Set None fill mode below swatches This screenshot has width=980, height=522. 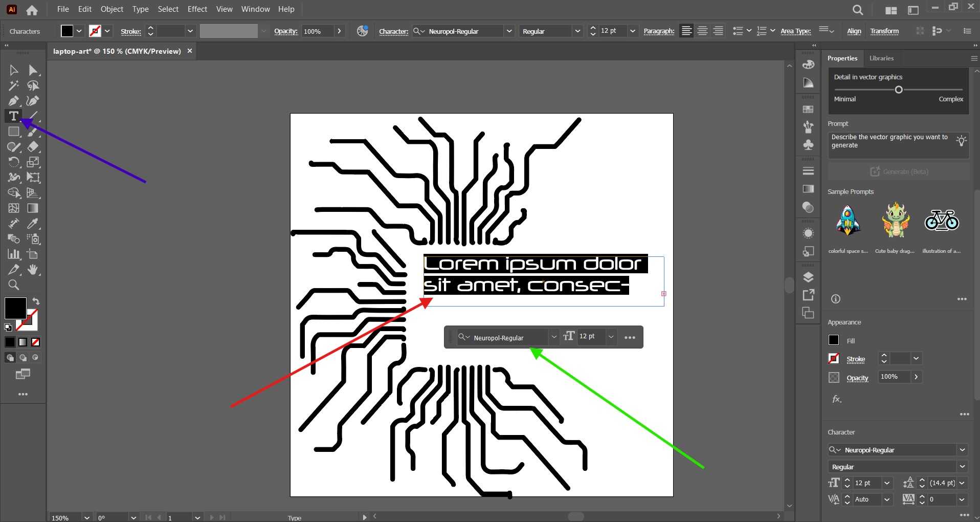click(36, 342)
